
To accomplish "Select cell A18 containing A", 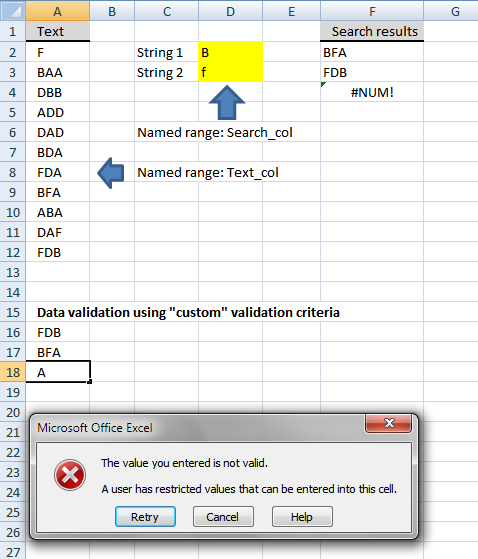I will tap(57, 372).
